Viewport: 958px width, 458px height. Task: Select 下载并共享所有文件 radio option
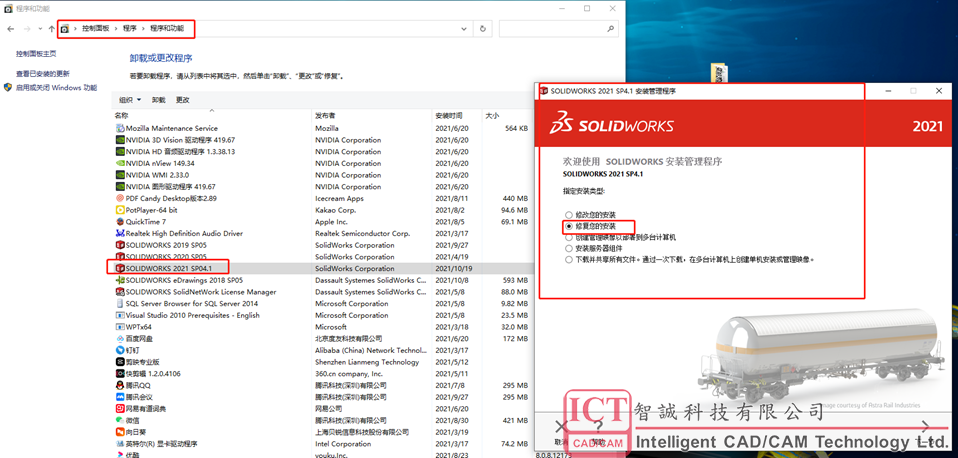coord(569,260)
